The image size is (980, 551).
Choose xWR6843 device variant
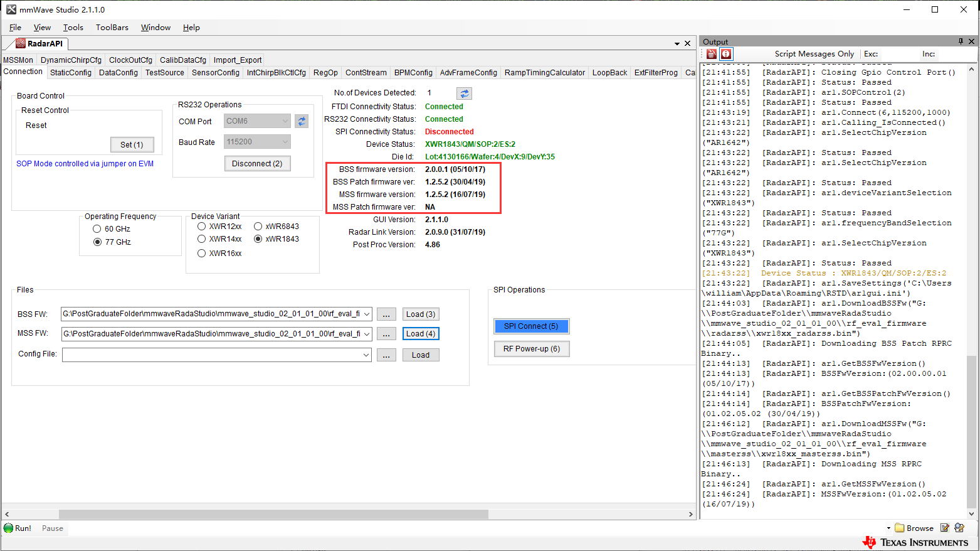pos(258,227)
